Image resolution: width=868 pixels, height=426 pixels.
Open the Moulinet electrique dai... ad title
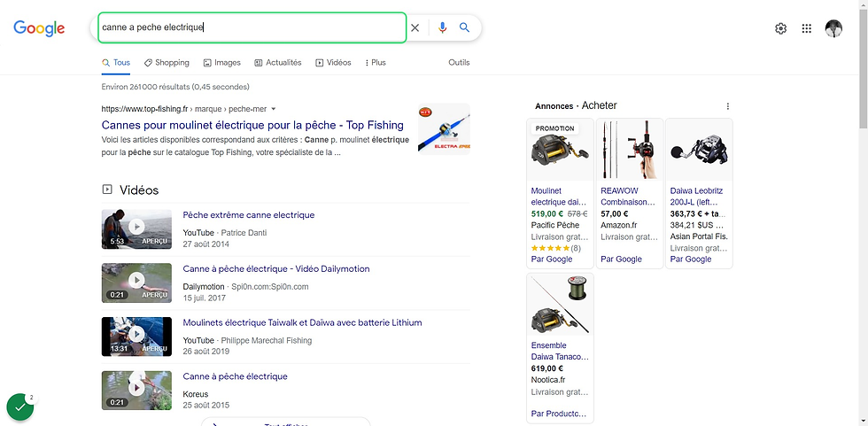[x=559, y=197]
